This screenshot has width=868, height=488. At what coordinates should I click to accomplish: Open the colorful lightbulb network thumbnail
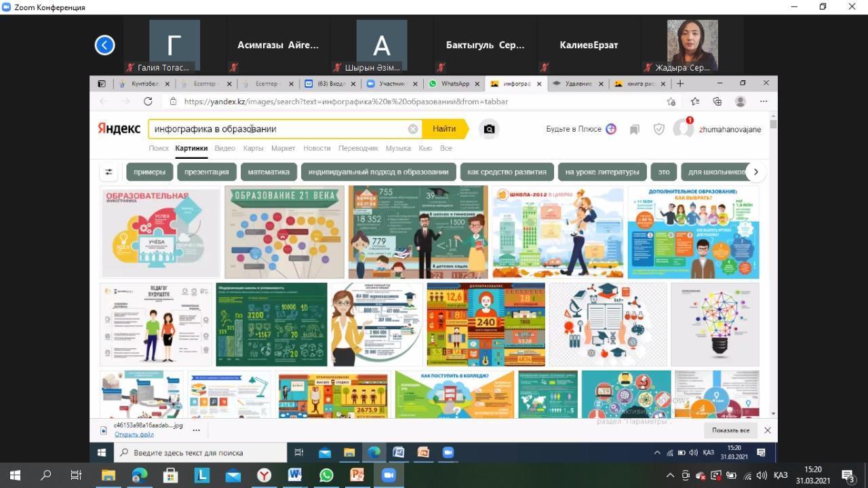click(x=715, y=324)
